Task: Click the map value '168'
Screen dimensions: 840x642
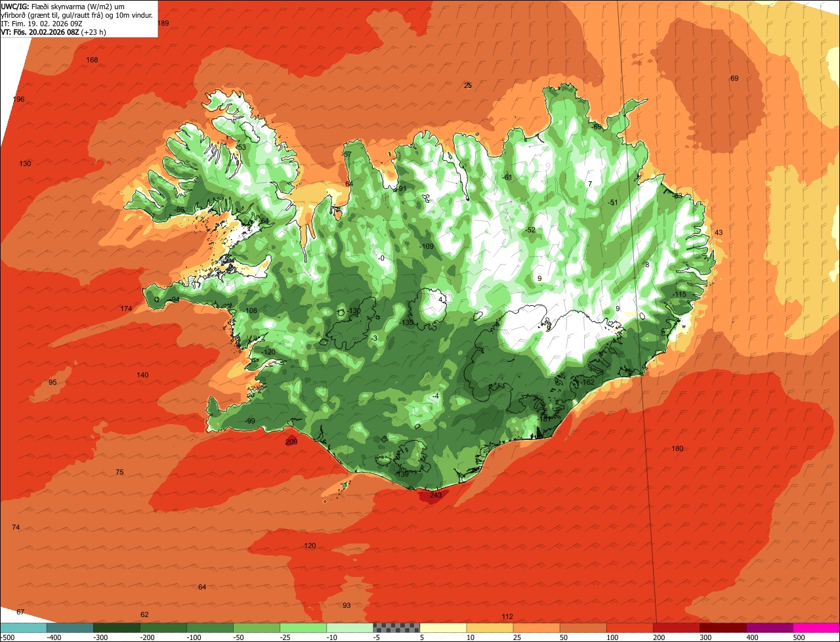Action: coord(93,60)
